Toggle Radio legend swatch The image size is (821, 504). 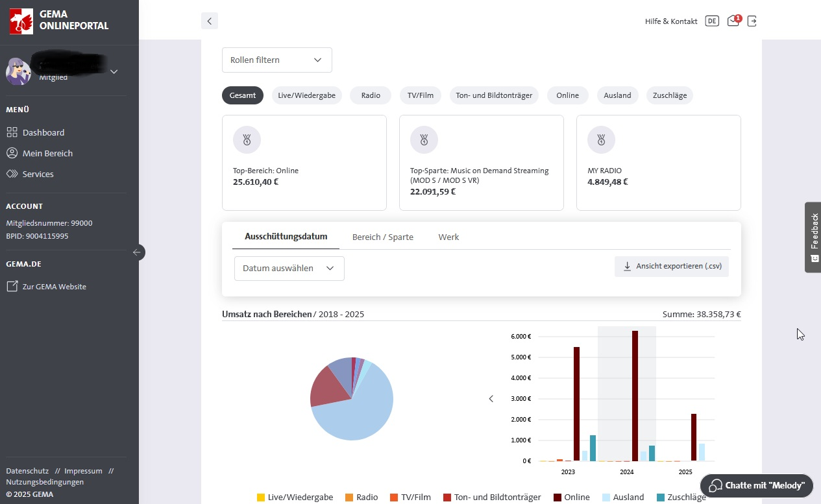point(349,498)
